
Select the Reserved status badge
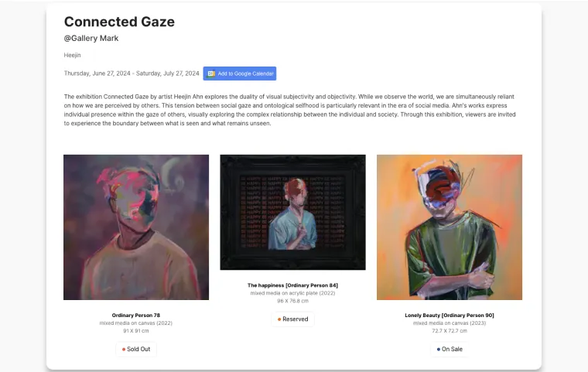pyautogui.click(x=292, y=319)
